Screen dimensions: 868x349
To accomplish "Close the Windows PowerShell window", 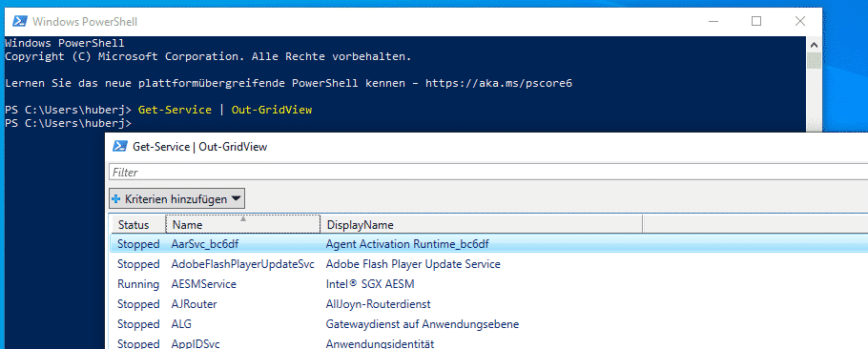I will [x=800, y=22].
